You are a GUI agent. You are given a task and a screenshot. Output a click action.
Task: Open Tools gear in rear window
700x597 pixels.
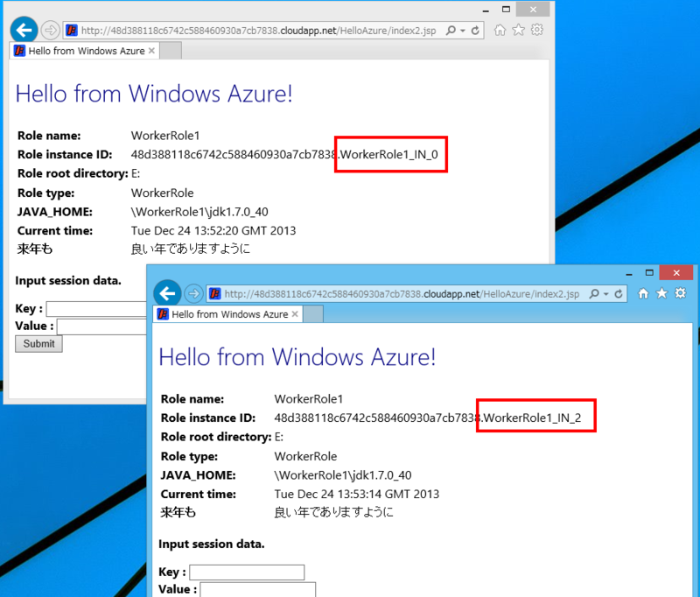537,30
